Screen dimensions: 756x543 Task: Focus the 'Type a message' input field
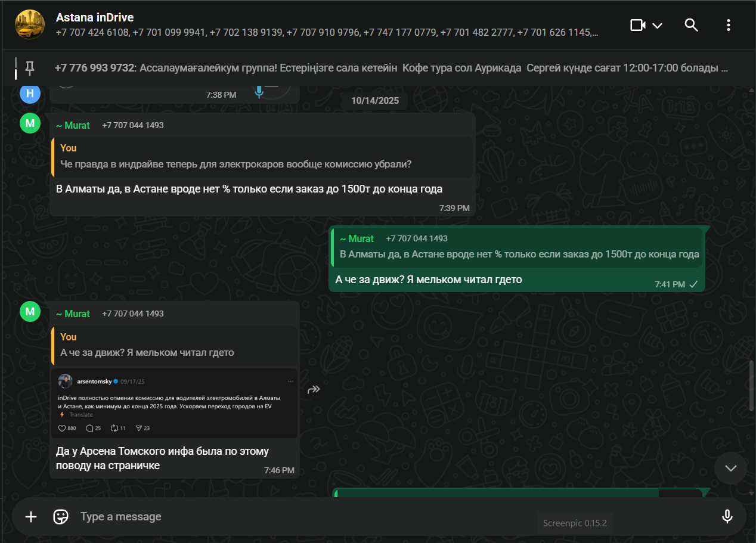[394, 517]
